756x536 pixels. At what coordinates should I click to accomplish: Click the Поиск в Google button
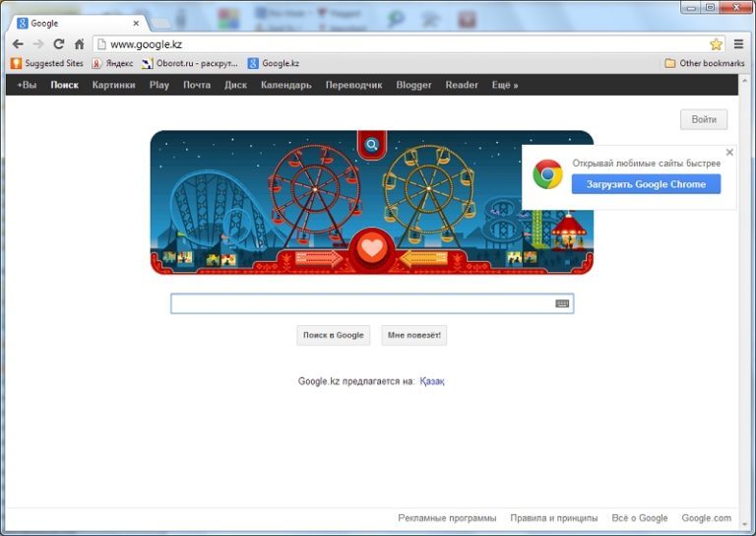click(333, 335)
